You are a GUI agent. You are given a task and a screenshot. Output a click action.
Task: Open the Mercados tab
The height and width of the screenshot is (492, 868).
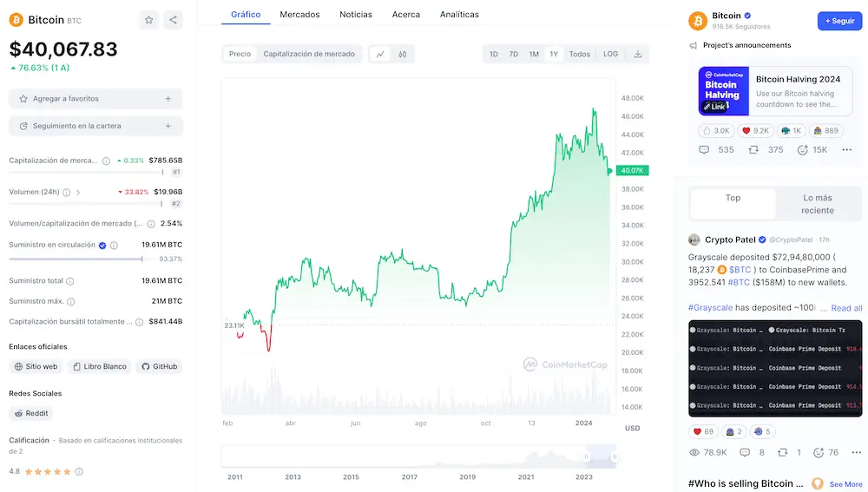(x=299, y=15)
